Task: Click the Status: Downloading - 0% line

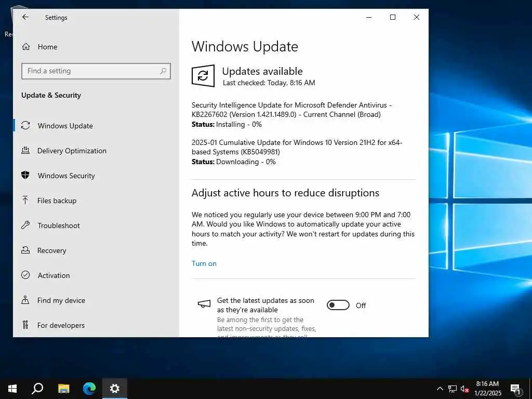Action: [x=233, y=162]
